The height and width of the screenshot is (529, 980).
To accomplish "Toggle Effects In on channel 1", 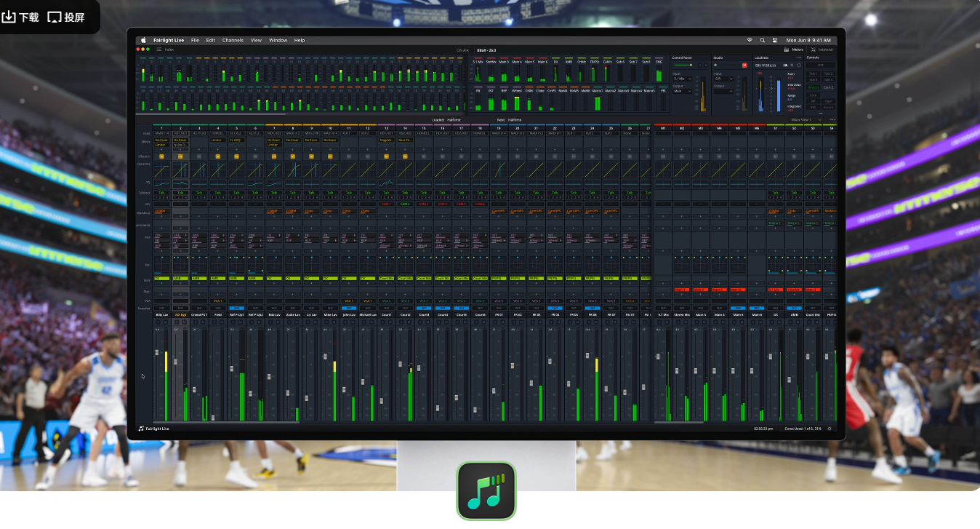I will tap(161, 156).
